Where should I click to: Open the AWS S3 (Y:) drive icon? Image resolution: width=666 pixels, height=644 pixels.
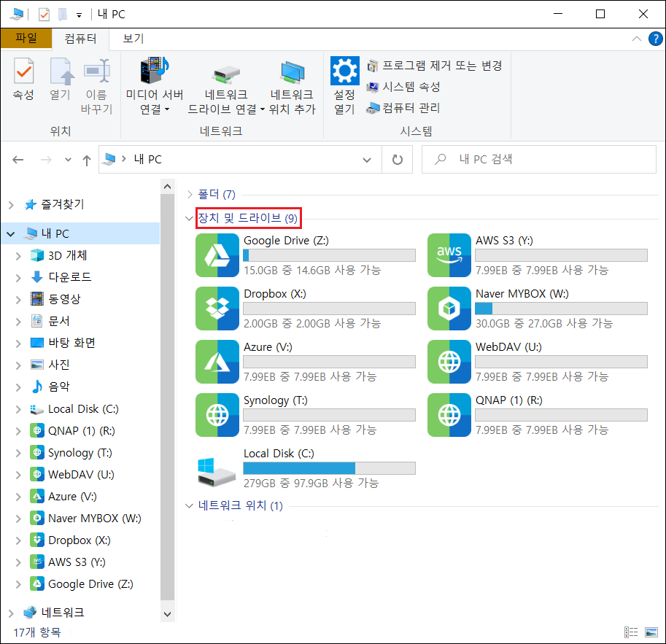tap(449, 255)
